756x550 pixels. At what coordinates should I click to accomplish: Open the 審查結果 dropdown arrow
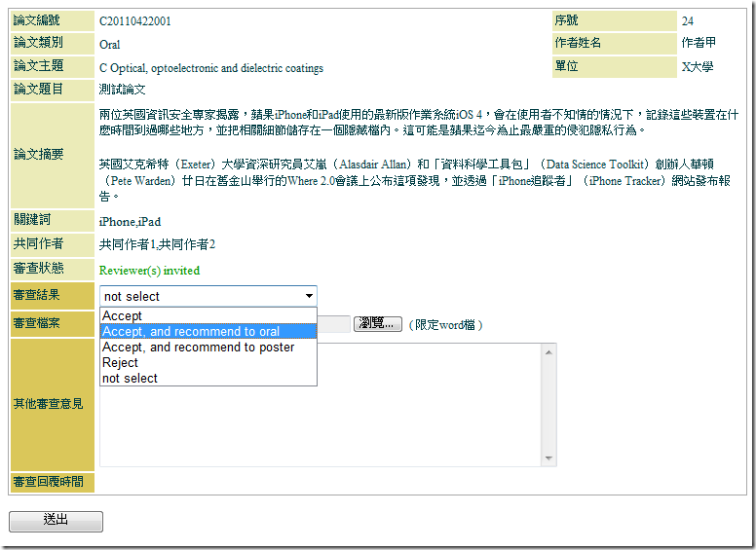[309, 296]
